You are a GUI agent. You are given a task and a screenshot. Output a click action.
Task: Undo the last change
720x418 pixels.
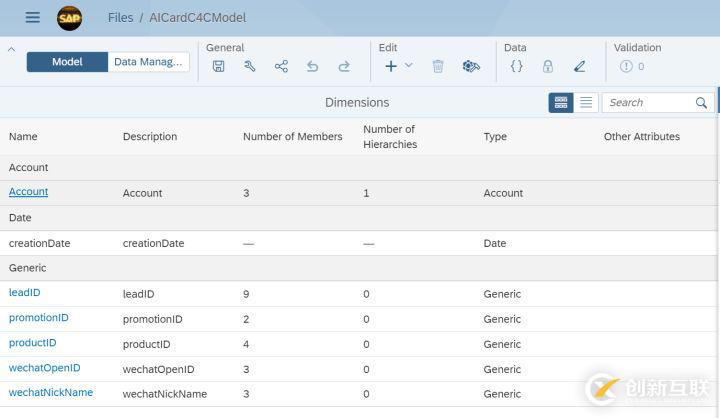pos(312,67)
